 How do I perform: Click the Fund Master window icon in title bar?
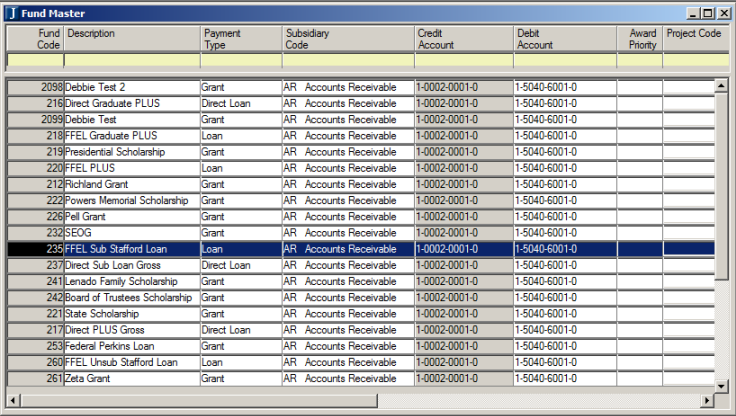[x=11, y=13]
